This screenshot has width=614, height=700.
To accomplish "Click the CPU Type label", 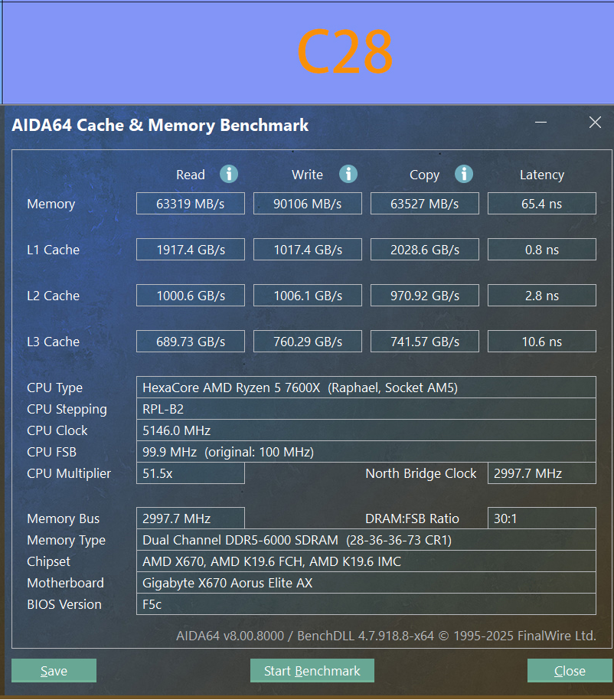I will tap(55, 388).
